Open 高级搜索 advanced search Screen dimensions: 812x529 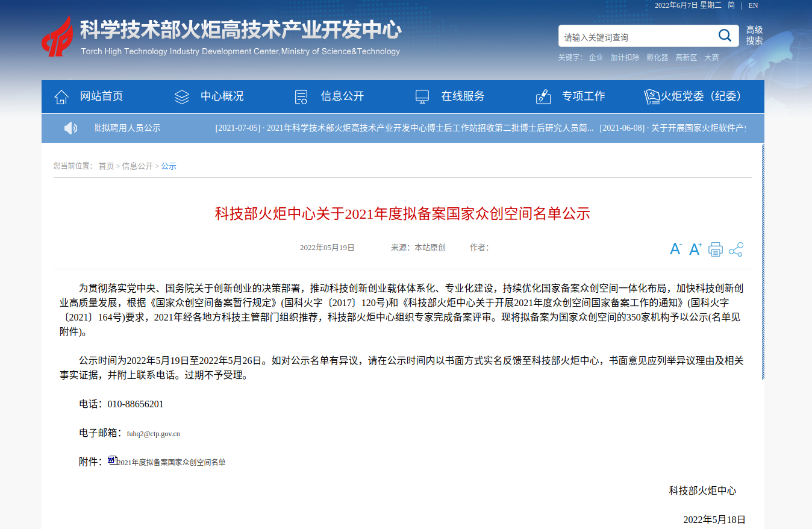point(754,35)
